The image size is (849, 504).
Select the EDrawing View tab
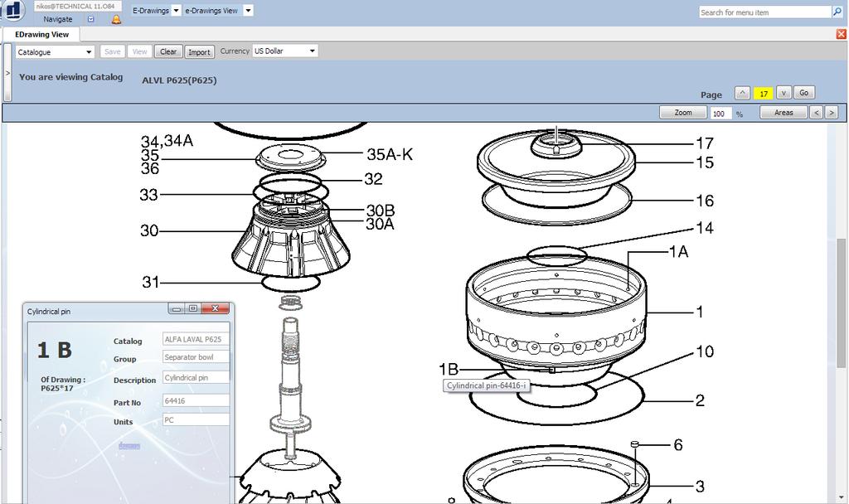[x=41, y=34]
